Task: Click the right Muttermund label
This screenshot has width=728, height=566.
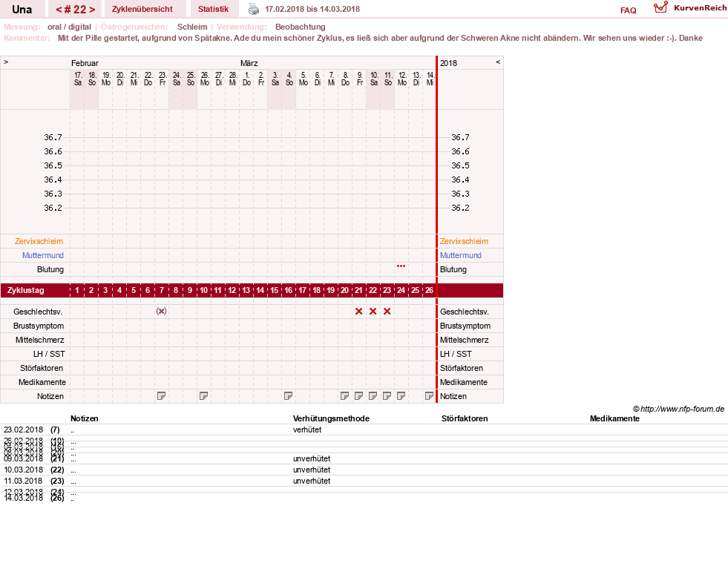Action: tap(461, 255)
